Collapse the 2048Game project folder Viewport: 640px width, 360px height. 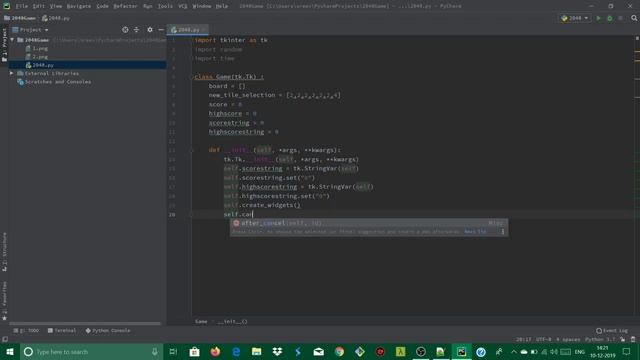pyautogui.click(x=12, y=40)
